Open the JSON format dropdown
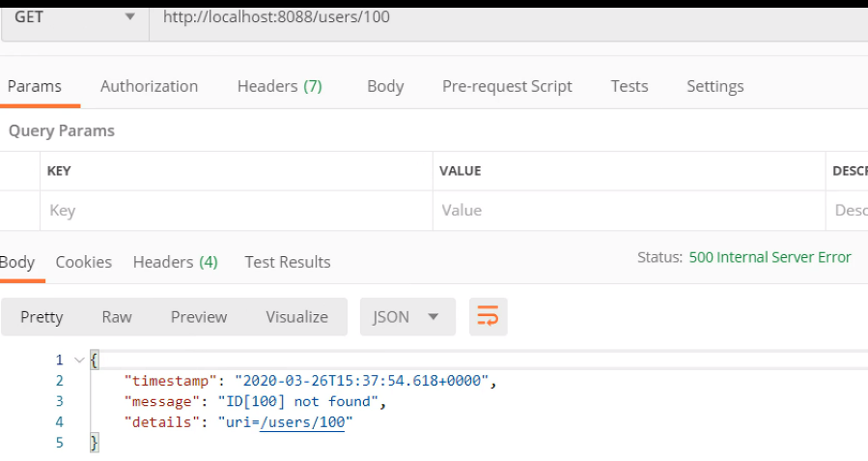The width and height of the screenshot is (868, 461). coord(407,317)
